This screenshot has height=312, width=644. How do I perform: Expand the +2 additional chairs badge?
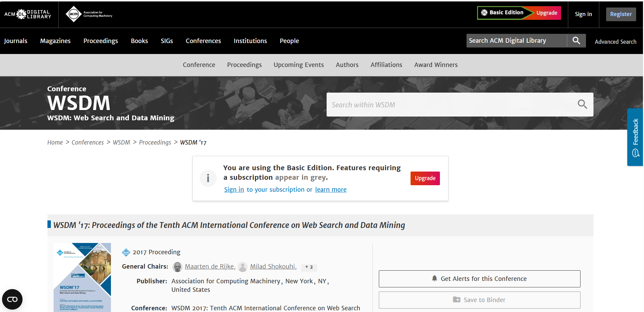[309, 267]
